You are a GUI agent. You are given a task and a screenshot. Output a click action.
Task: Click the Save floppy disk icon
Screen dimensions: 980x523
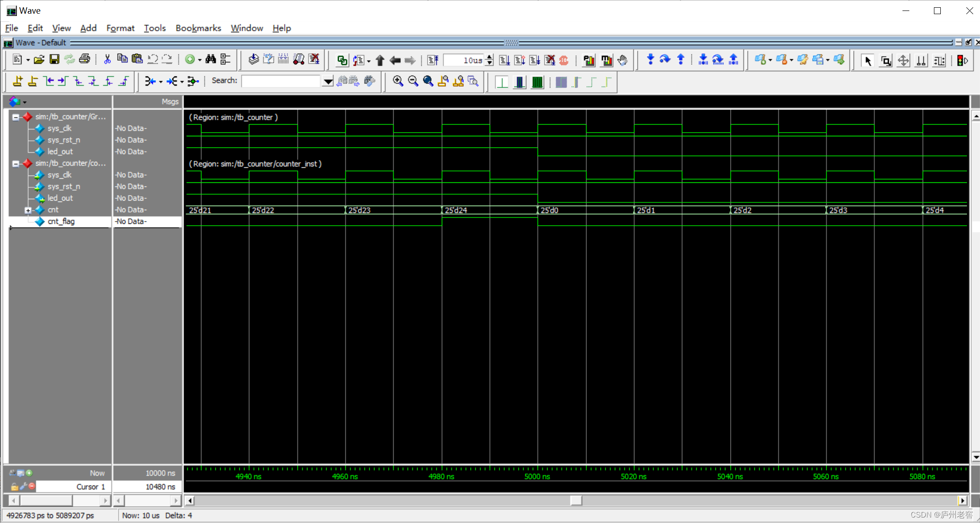pyautogui.click(x=54, y=59)
